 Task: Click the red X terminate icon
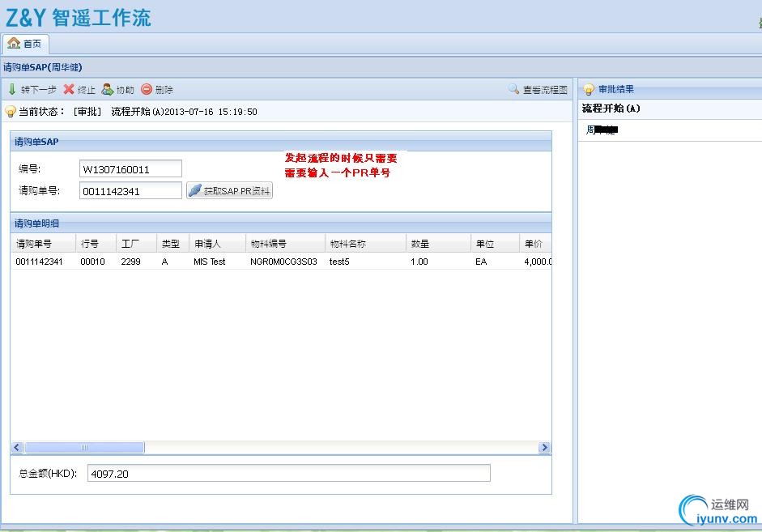pos(69,89)
